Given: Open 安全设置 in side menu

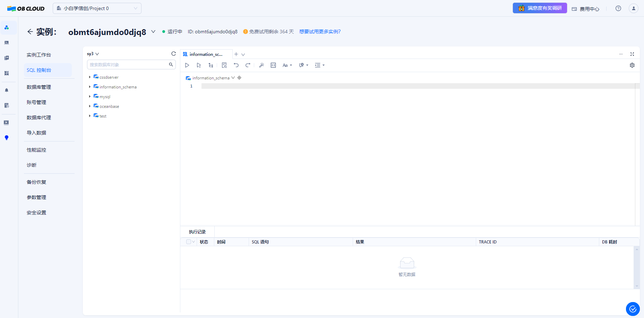Looking at the screenshot, I should pyautogui.click(x=36, y=213).
